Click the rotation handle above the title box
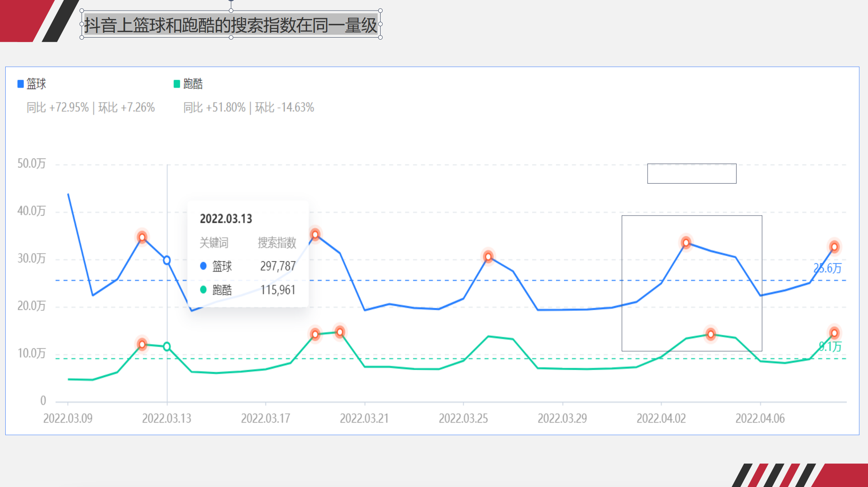868x487 pixels. (231, 1)
